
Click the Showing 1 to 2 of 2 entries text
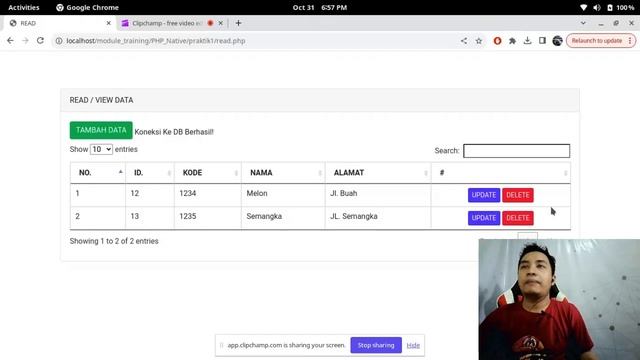point(114,241)
